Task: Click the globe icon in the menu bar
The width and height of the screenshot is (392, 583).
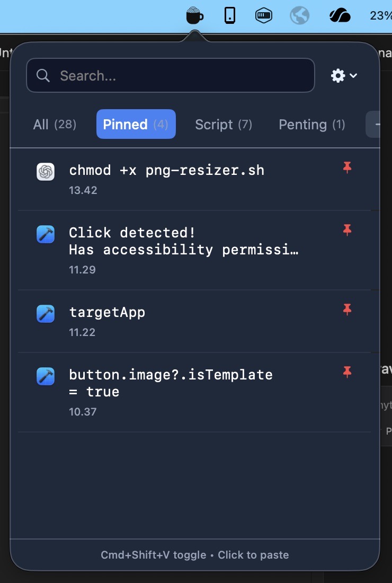Action: click(x=299, y=15)
